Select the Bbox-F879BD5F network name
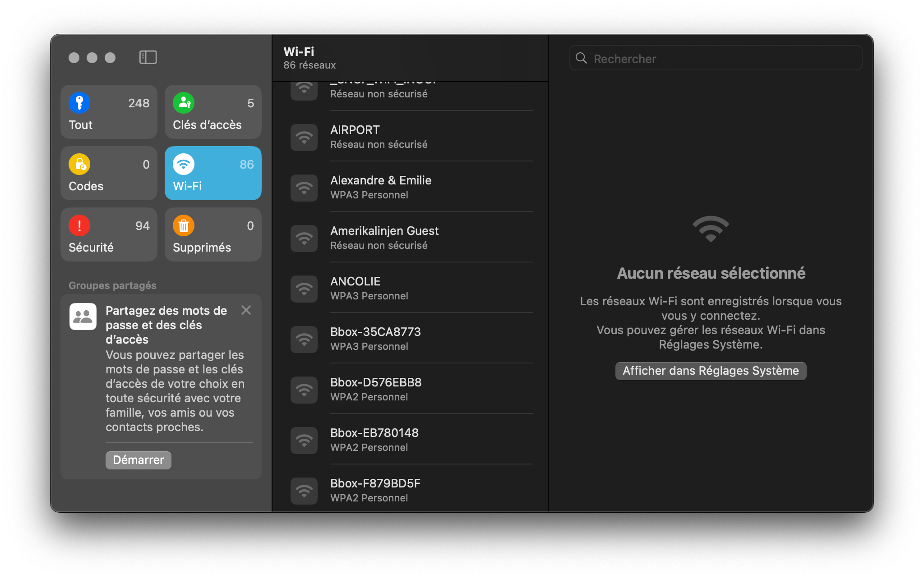The width and height of the screenshot is (924, 579). [375, 483]
